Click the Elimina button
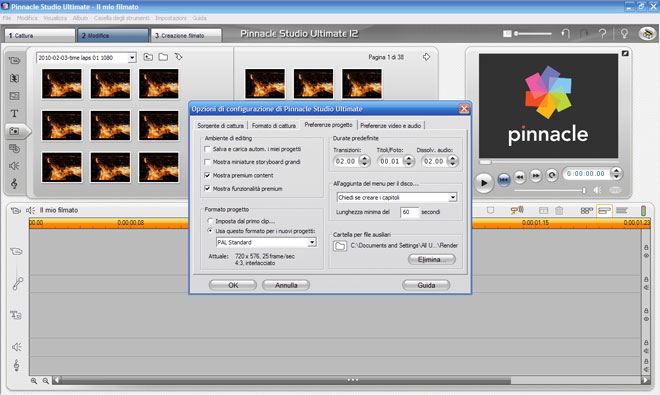 pyautogui.click(x=432, y=259)
